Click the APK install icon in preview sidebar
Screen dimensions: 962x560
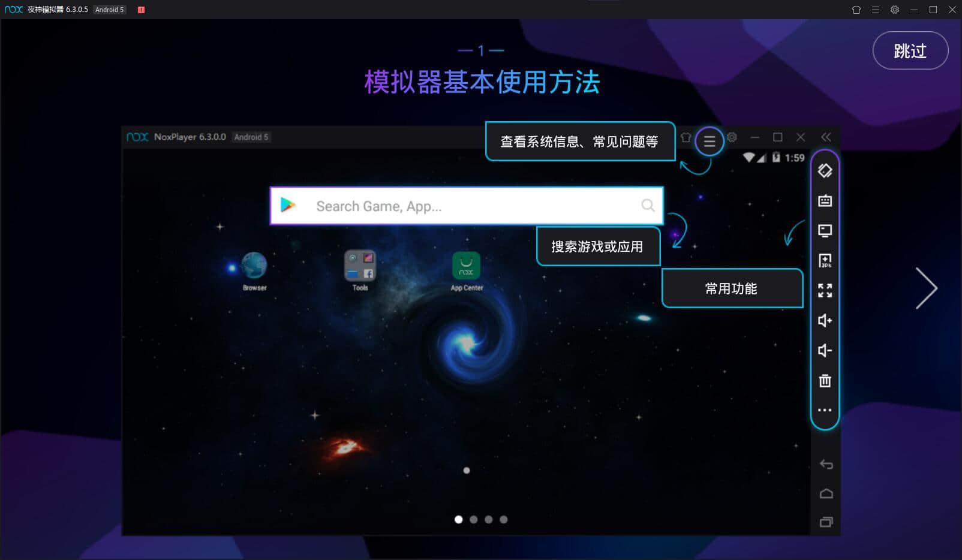click(825, 261)
